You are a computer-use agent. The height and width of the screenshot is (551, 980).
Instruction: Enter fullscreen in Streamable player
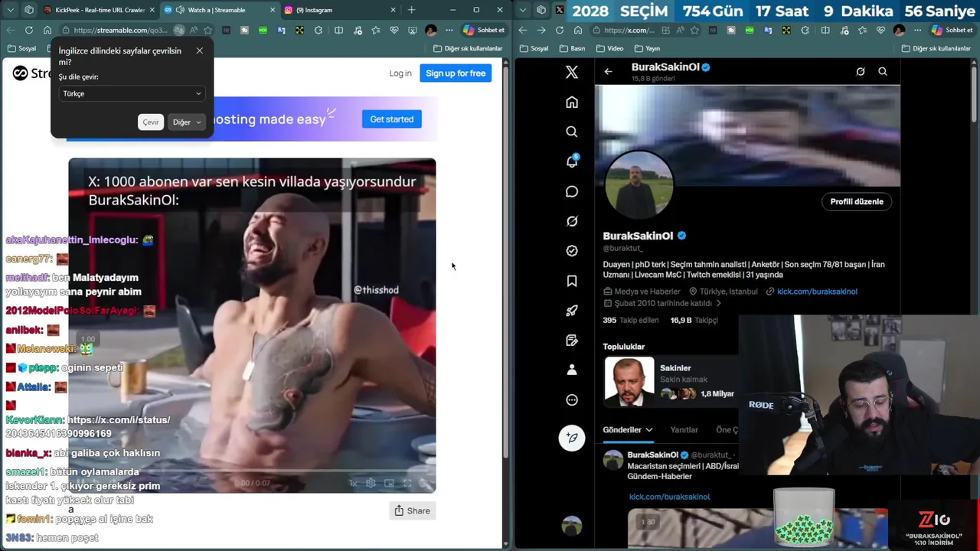tap(407, 483)
